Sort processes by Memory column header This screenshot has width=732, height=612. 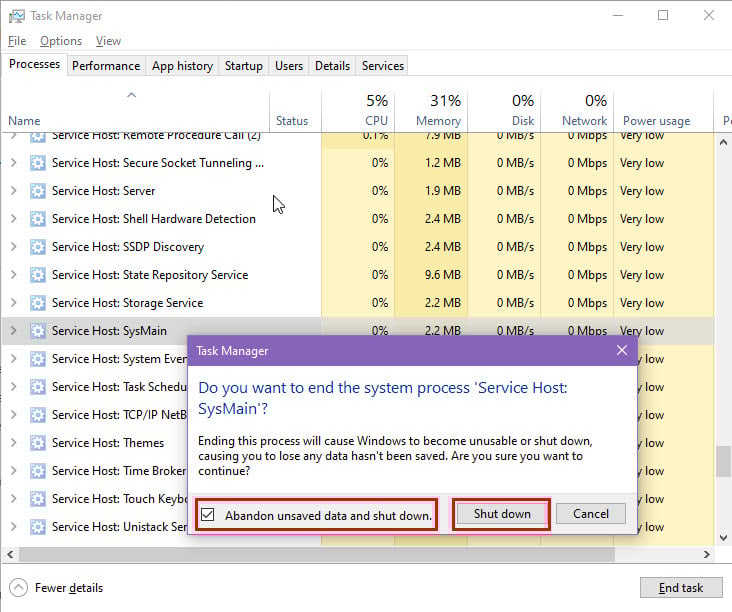438,110
